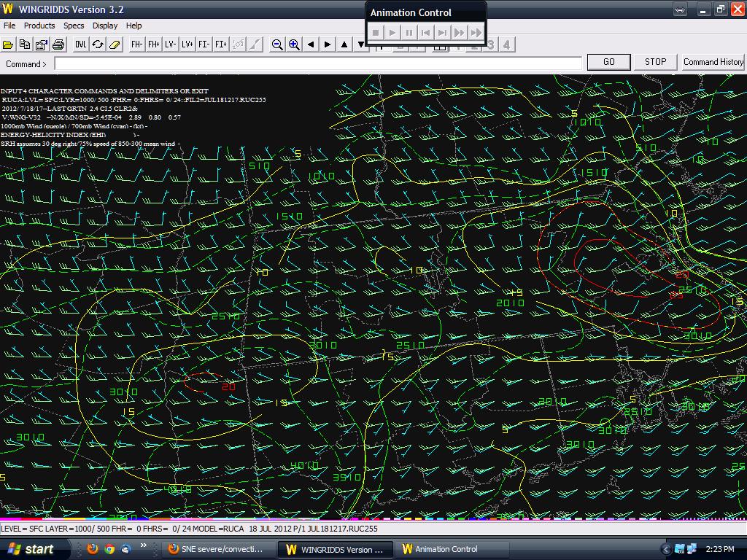Open the Specs menu
Image resolution: width=747 pixels, height=560 pixels.
[x=74, y=26]
